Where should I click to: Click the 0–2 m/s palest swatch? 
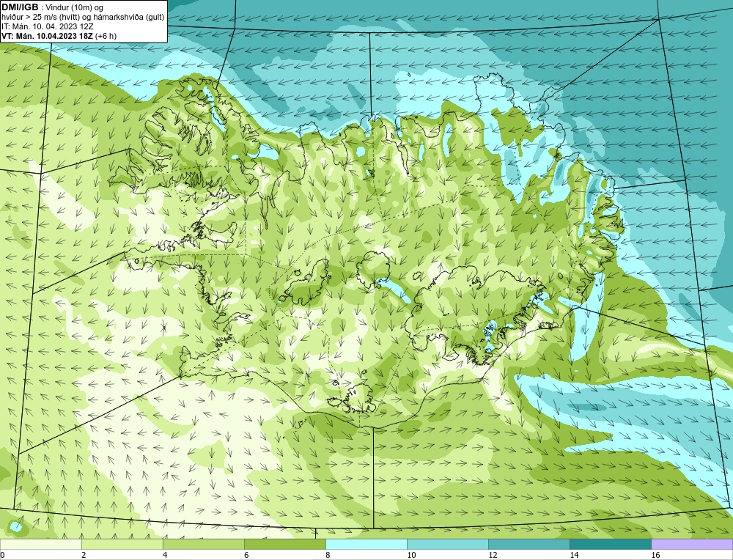(x=40, y=544)
